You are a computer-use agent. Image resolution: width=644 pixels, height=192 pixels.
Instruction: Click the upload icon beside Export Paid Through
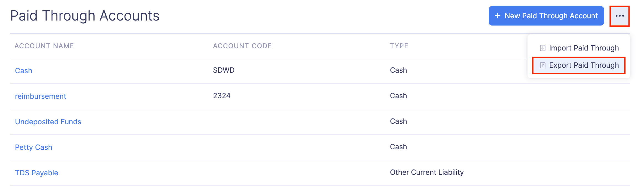click(542, 65)
